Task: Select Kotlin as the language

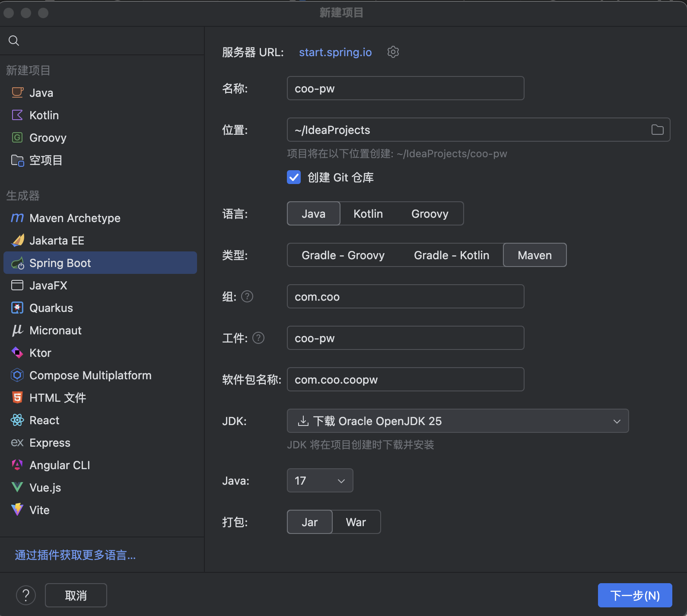Action: pos(368,213)
